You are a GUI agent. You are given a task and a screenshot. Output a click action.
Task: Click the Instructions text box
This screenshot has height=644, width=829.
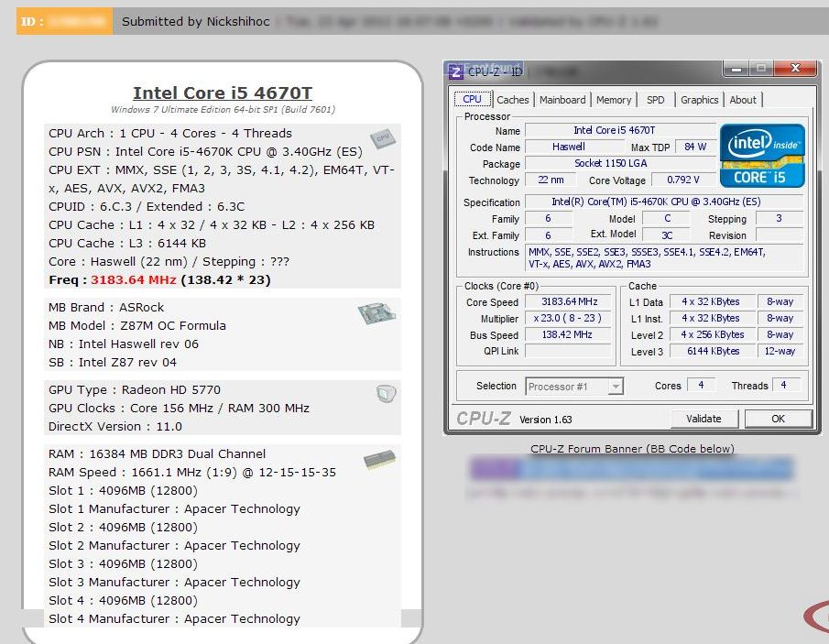[x=664, y=258]
